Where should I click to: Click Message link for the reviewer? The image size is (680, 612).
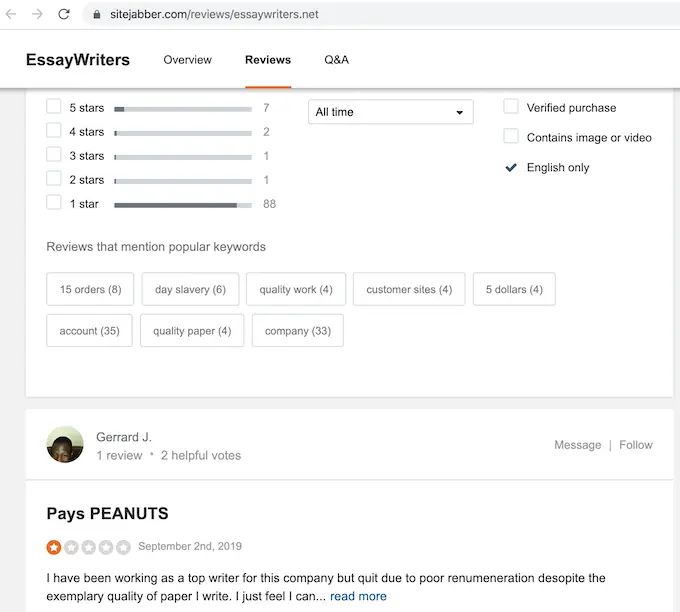[x=578, y=445]
